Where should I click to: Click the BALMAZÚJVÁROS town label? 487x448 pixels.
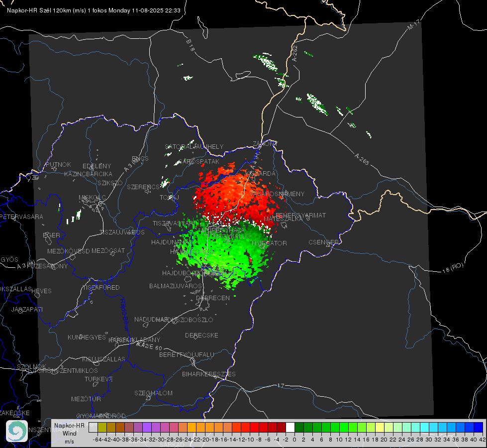tap(176, 286)
